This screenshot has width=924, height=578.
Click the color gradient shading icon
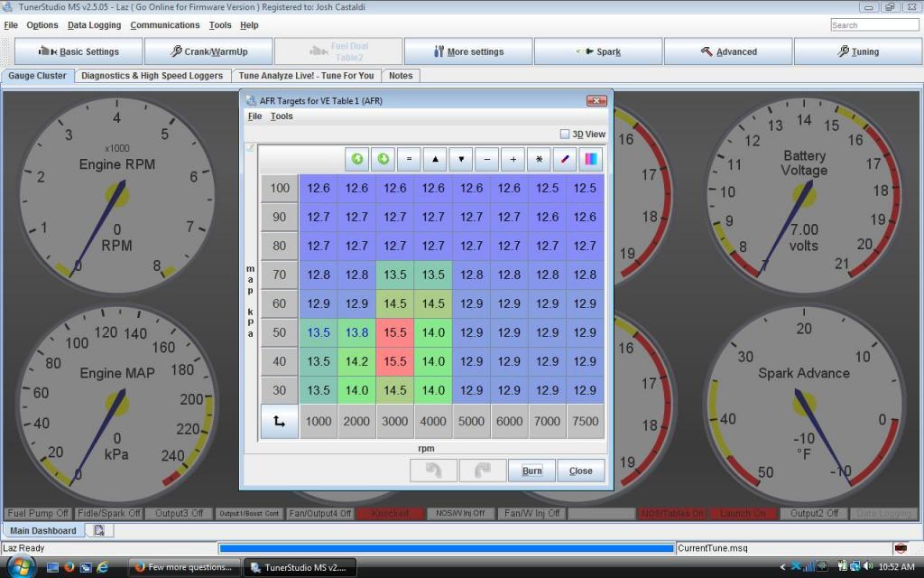pyautogui.click(x=591, y=159)
